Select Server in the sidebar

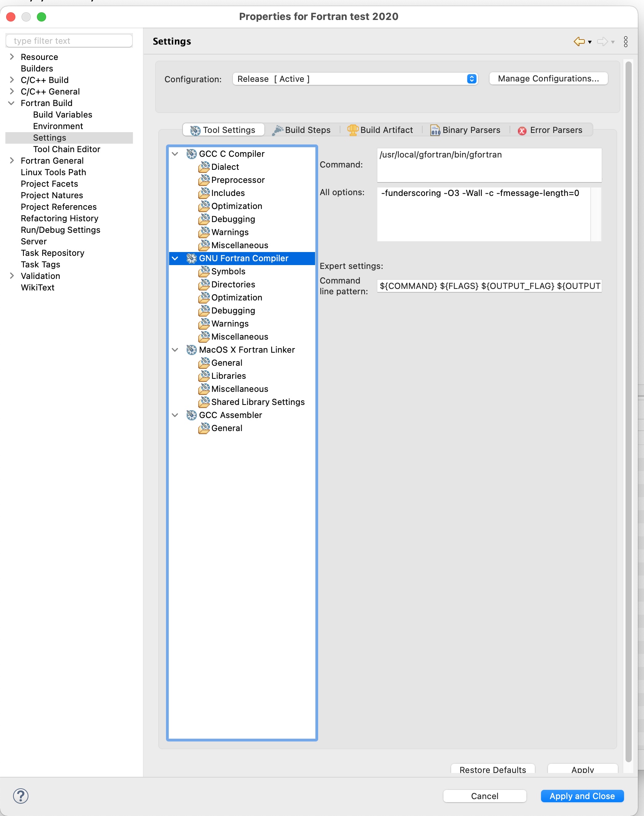34,241
